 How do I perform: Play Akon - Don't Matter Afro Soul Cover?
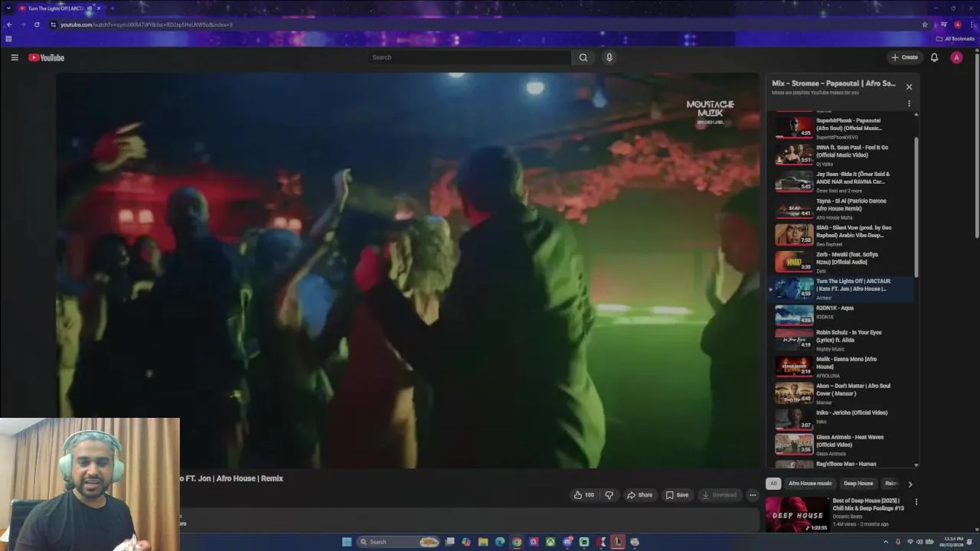point(842,393)
